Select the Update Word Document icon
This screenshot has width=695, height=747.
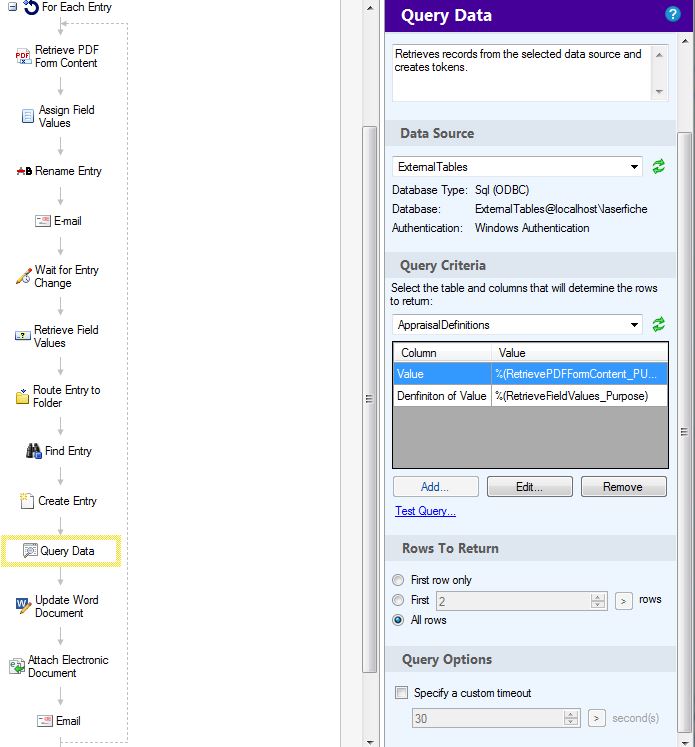click(x=23, y=605)
